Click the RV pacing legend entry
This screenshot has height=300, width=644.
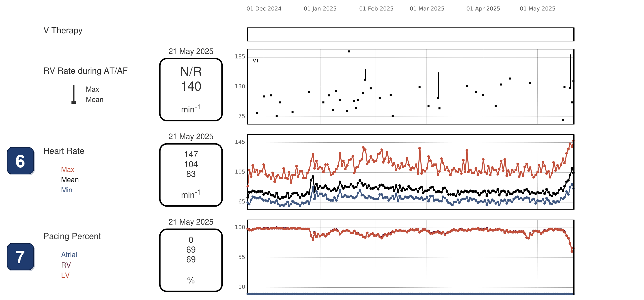click(66, 265)
